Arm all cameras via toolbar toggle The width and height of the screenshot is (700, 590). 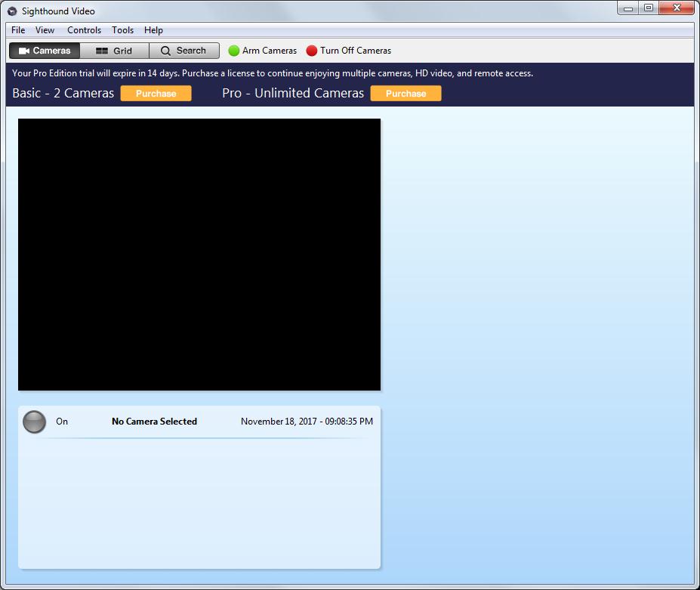[262, 50]
